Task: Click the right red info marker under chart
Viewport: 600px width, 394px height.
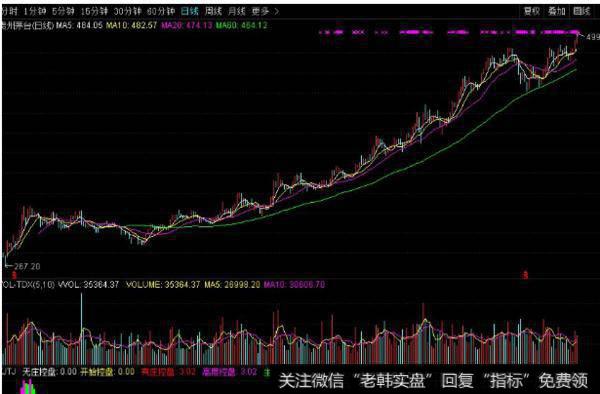Action: click(x=526, y=275)
